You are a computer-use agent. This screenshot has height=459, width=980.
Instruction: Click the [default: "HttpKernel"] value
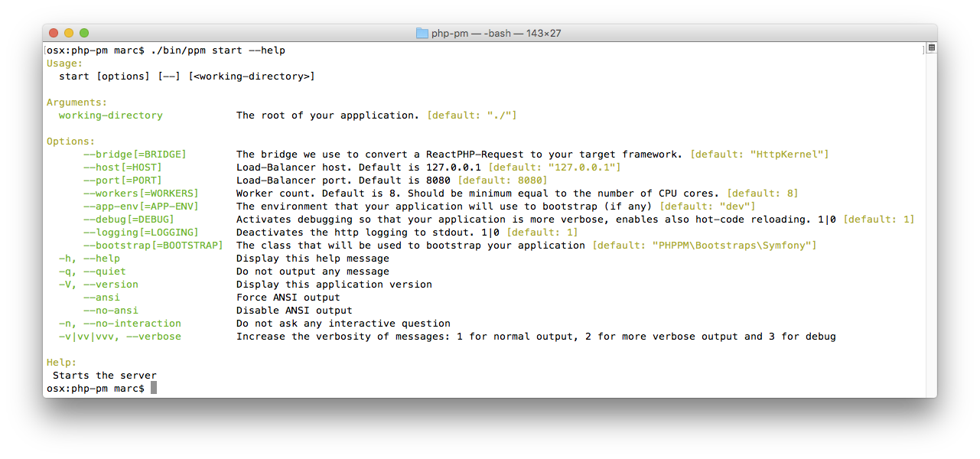point(760,155)
